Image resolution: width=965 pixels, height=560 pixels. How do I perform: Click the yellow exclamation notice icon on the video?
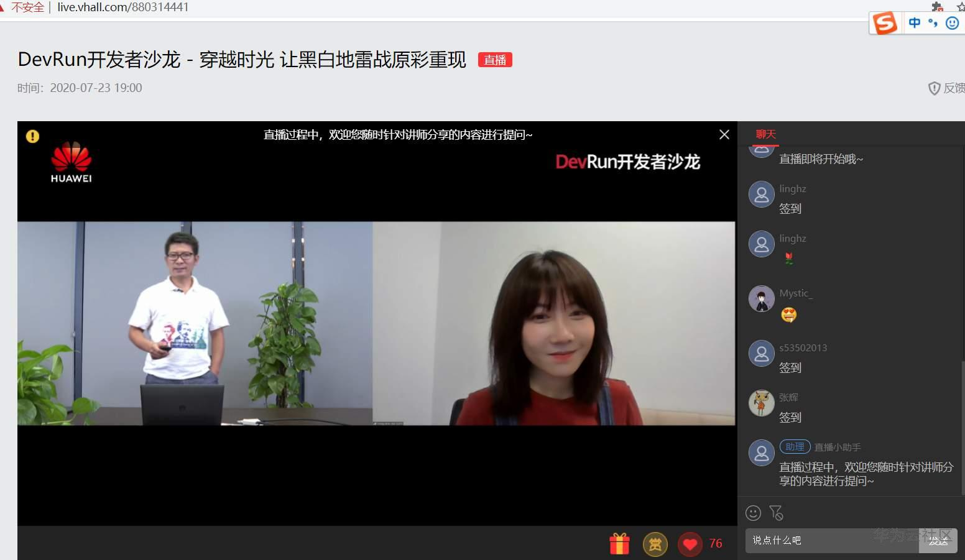(x=32, y=136)
